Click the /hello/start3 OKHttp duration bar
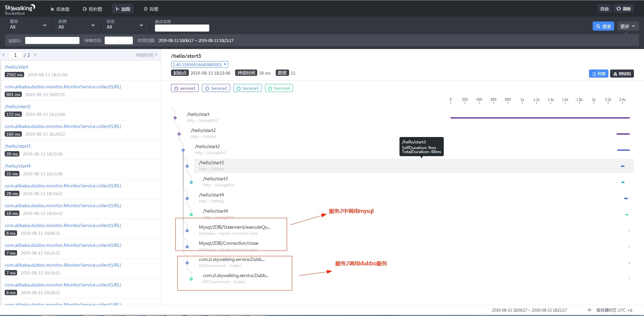 (623, 166)
